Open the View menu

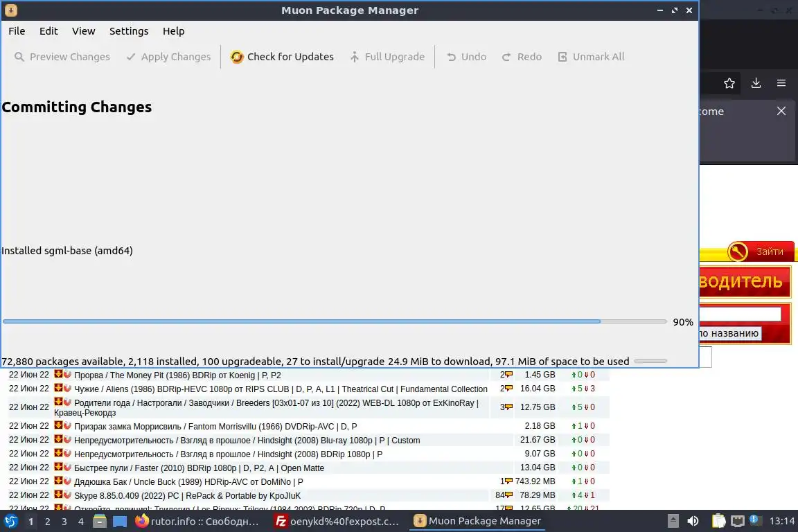click(83, 31)
